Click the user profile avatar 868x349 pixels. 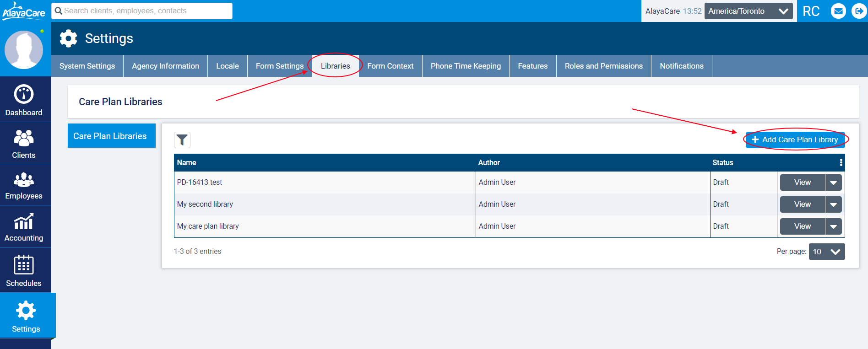(24, 49)
